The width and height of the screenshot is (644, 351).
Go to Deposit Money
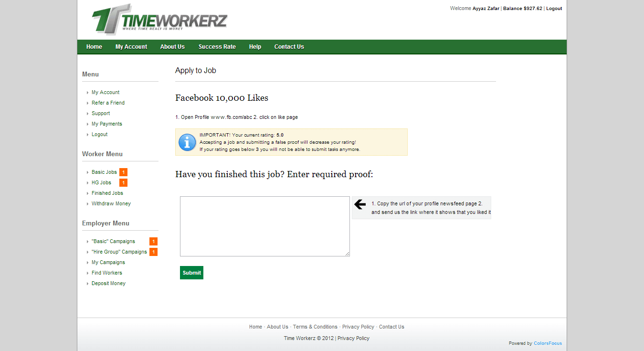coord(108,284)
